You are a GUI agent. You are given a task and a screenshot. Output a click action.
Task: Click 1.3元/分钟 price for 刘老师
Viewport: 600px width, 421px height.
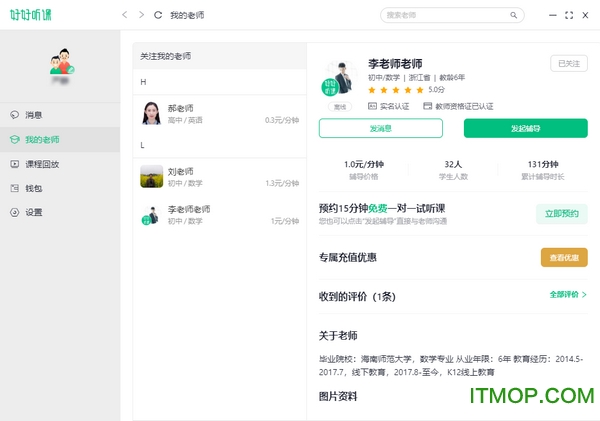pos(282,183)
